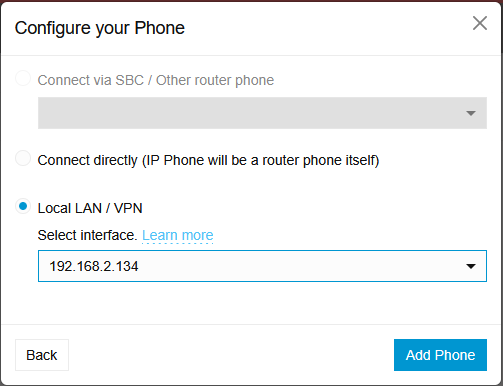
Task: Go back with the Back button
Action: click(x=42, y=355)
